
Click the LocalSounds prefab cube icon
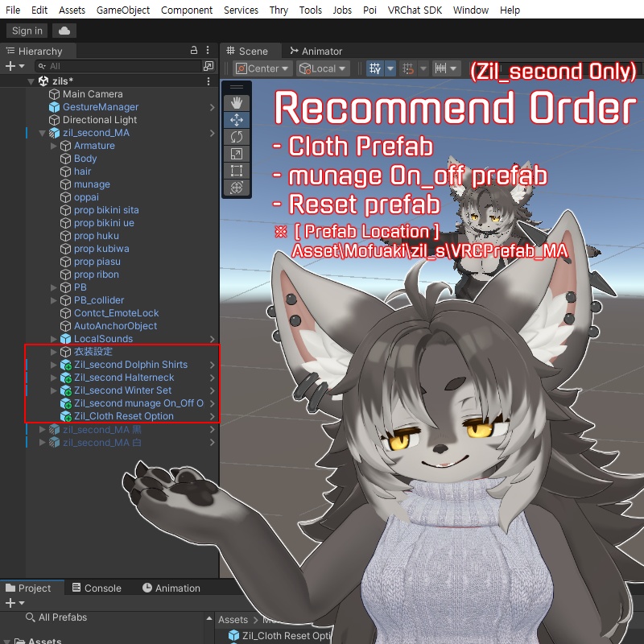click(66, 339)
